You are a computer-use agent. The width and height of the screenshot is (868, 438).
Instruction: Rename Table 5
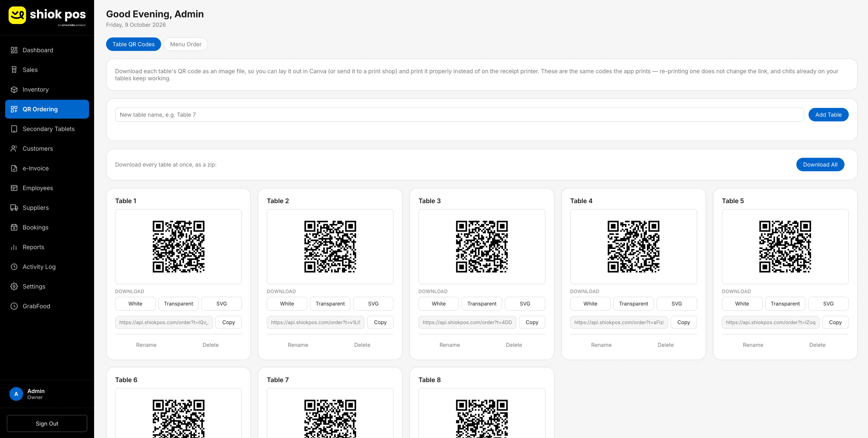pos(753,345)
